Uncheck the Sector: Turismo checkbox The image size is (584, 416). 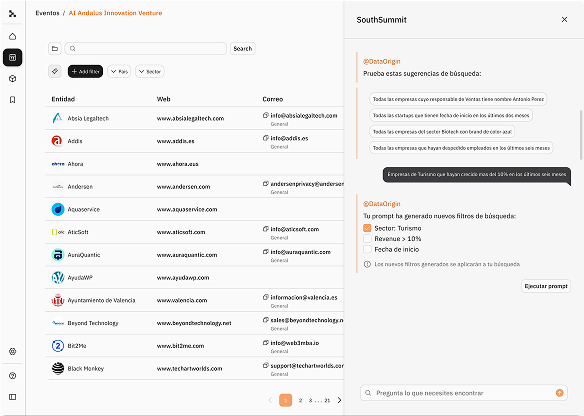pyautogui.click(x=367, y=228)
